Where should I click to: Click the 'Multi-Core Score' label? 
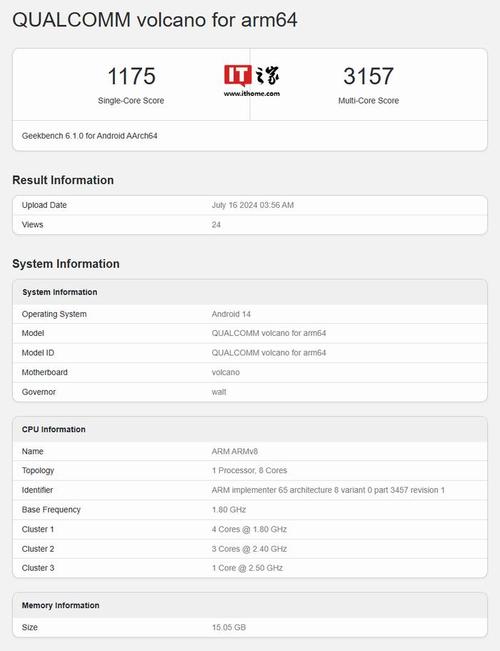(x=368, y=100)
